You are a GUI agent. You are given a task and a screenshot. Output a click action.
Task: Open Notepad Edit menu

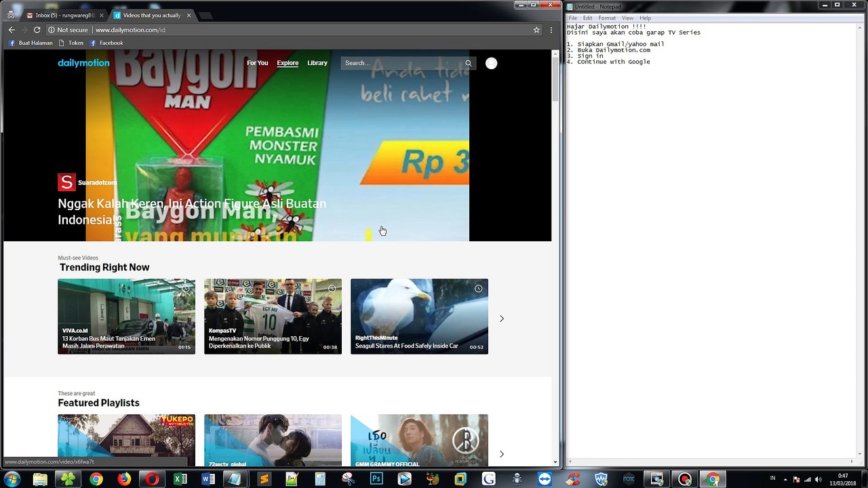588,18
